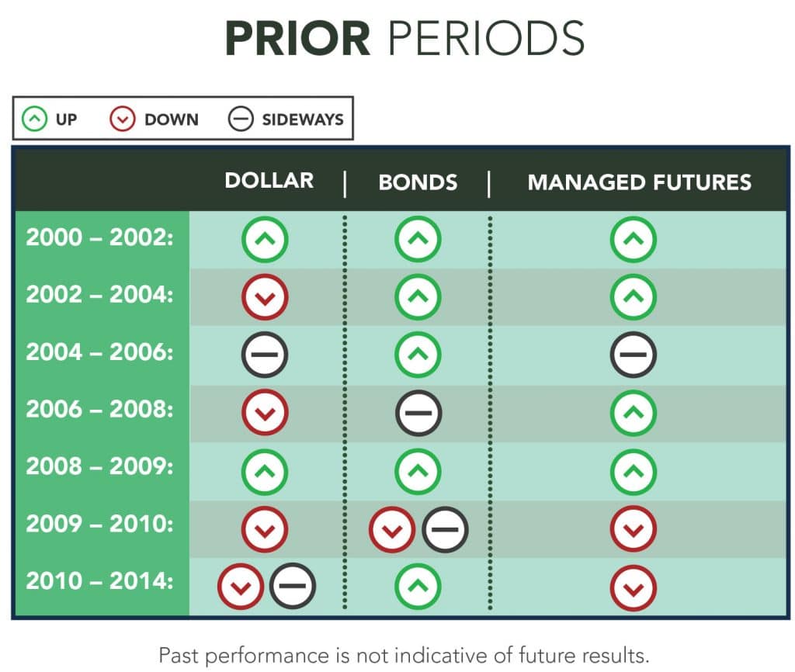This screenshot has height=672, width=795.
Task: Click Dollar sideways icon for 2004 – 2006
Action: click(265, 355)
